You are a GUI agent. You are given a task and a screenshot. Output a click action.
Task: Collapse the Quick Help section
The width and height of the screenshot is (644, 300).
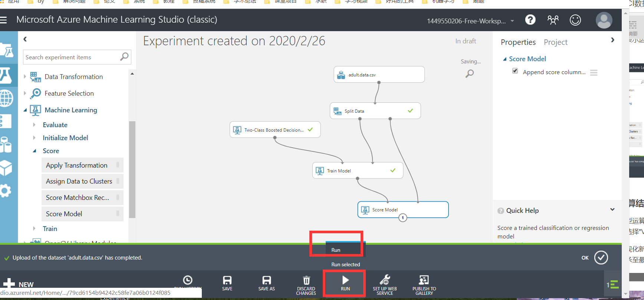click(x=612, y=210)
